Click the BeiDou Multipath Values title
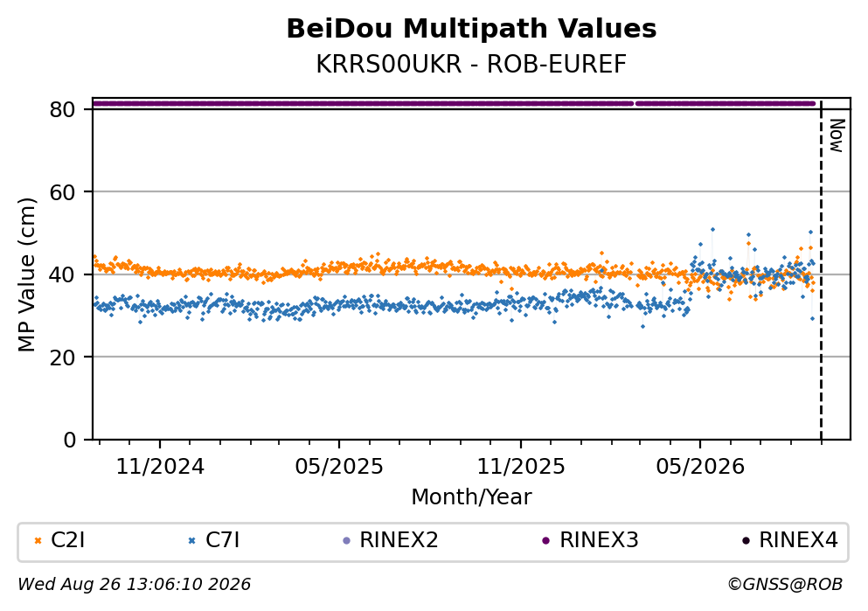 click(471, 29)
